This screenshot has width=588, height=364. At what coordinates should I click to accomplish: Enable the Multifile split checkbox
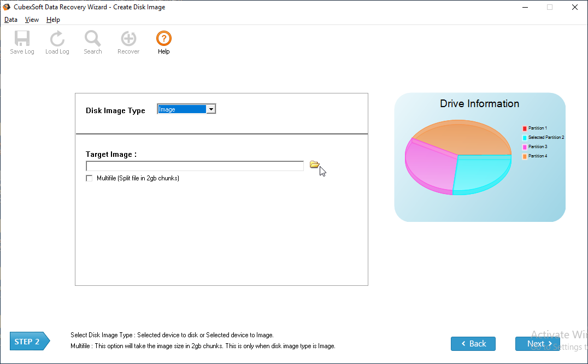click(90, 178)
